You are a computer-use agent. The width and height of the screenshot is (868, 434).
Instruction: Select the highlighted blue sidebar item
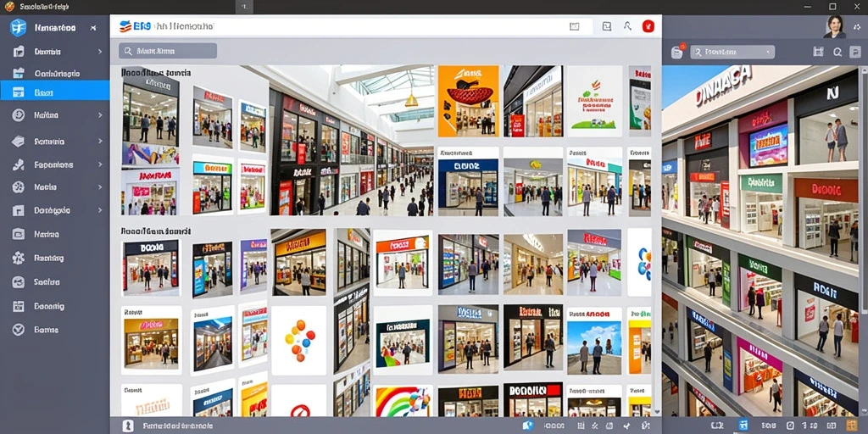(55, 91)
